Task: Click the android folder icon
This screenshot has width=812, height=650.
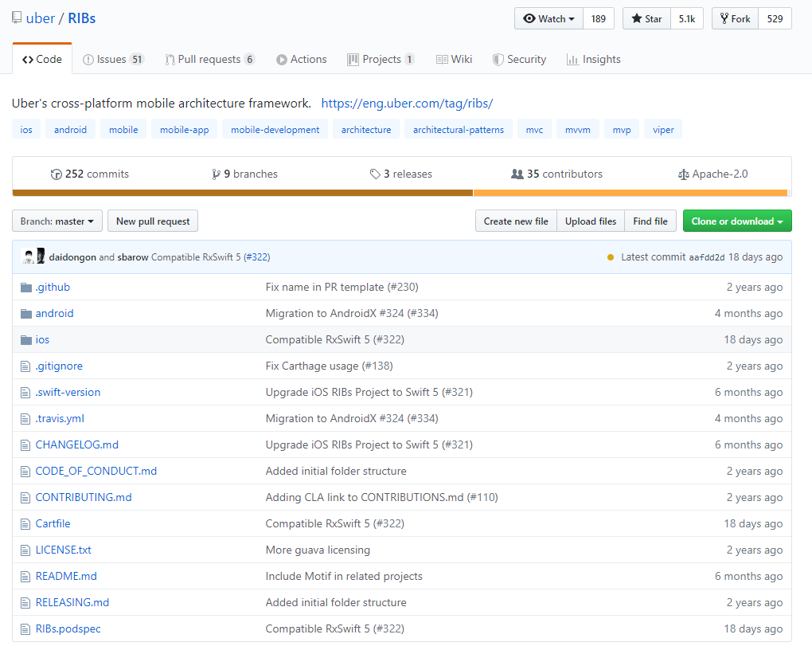Action: 26,314
